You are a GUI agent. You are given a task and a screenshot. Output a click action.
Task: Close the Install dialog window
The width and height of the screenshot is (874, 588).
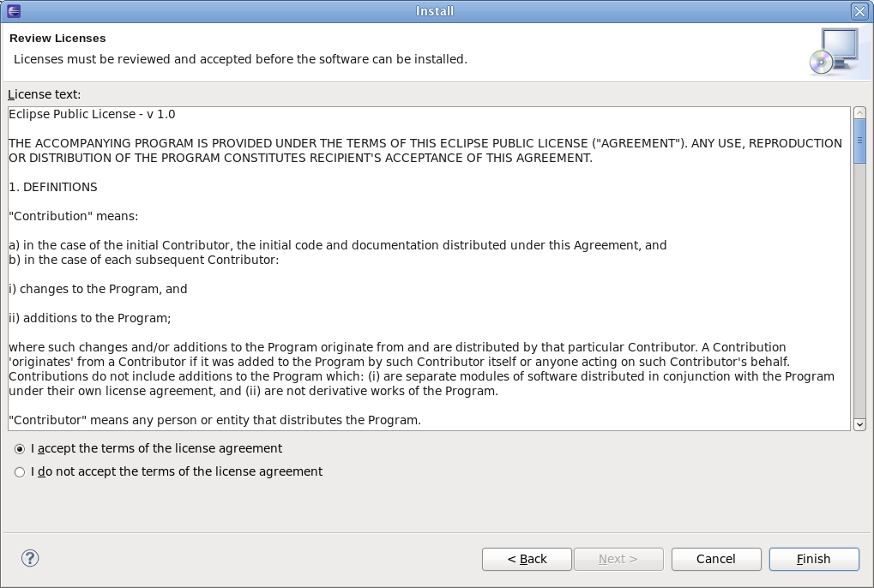pos(859,11)
